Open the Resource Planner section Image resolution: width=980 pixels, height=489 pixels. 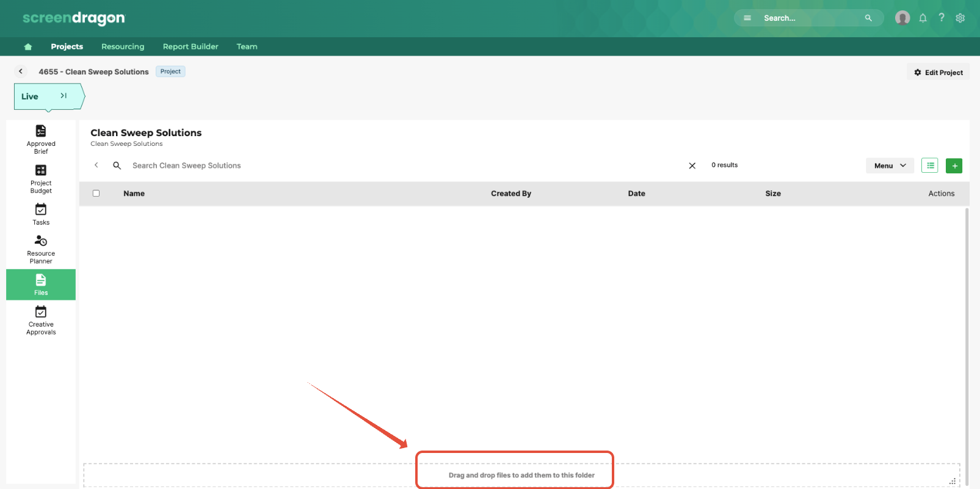[x=41, y=249]
